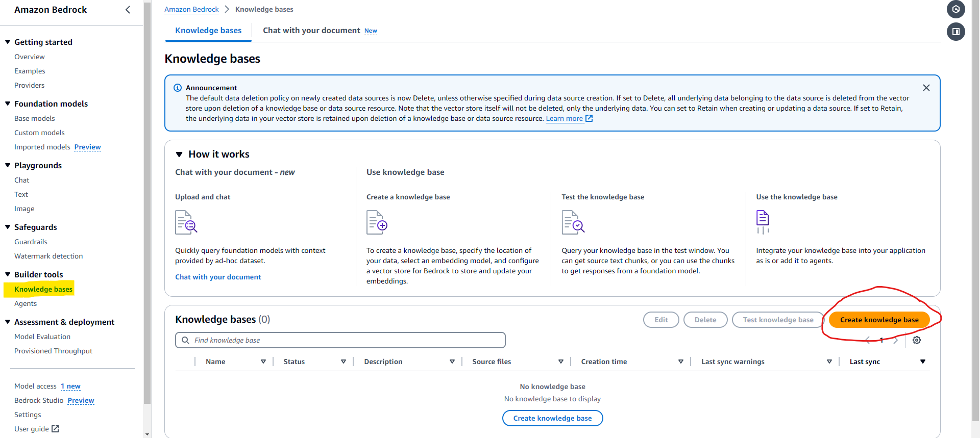
Task: Collapse the How it works section
Action: 179,154
